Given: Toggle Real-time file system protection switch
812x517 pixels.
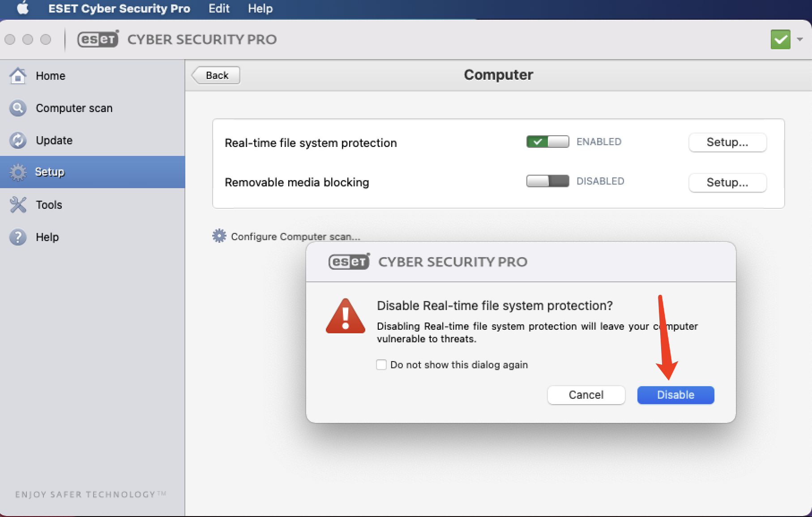Looking at the screenshot, I should 547,142.
